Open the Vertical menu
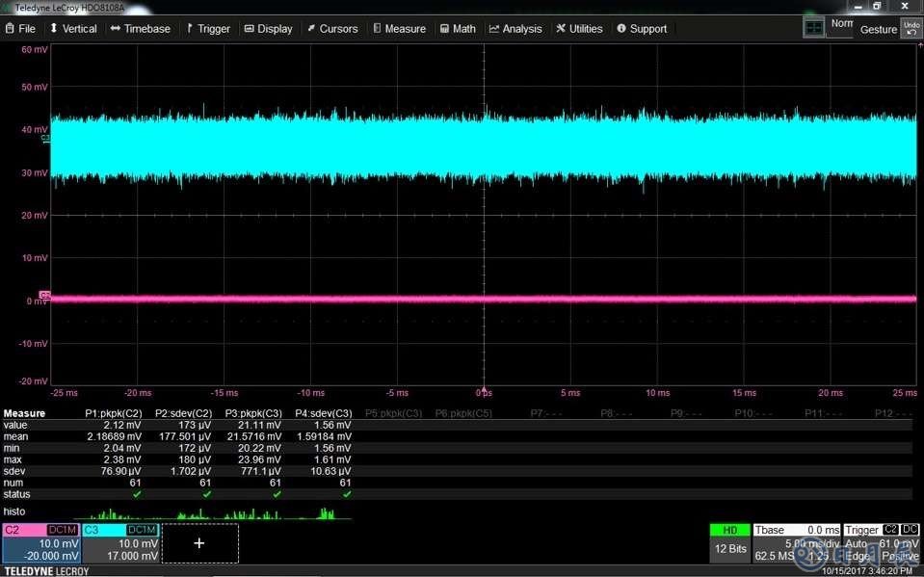Screen dimensions: 924x577 click(x=72, y=29)
